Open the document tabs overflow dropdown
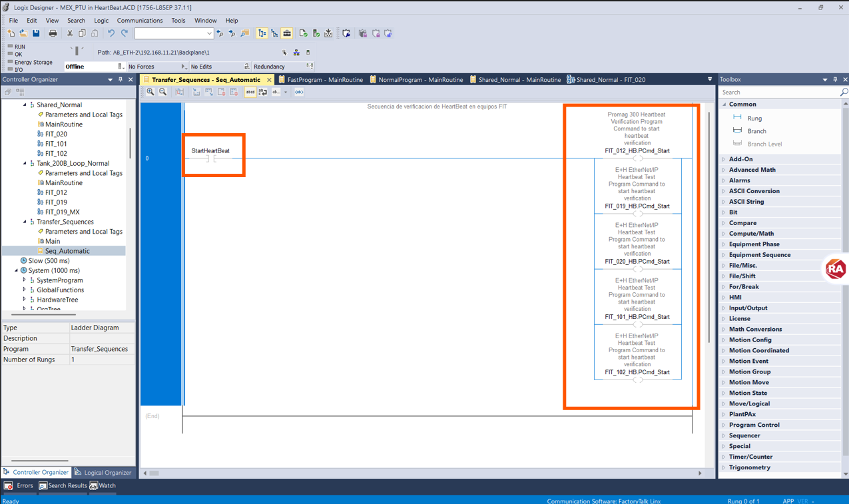The image size is (849, 504). (710, 79)
